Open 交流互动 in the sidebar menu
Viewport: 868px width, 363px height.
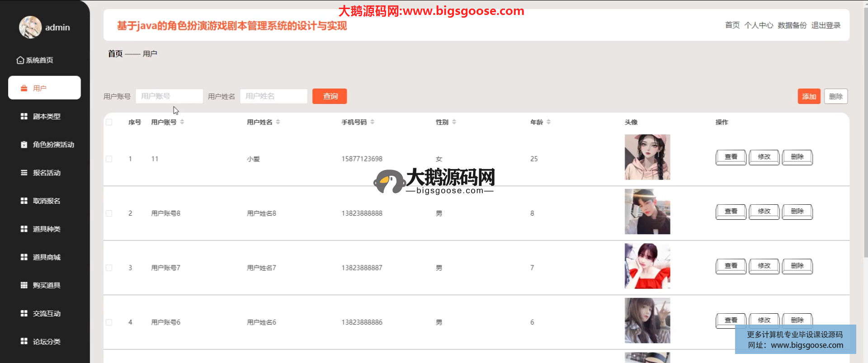(x=46, y=313)
